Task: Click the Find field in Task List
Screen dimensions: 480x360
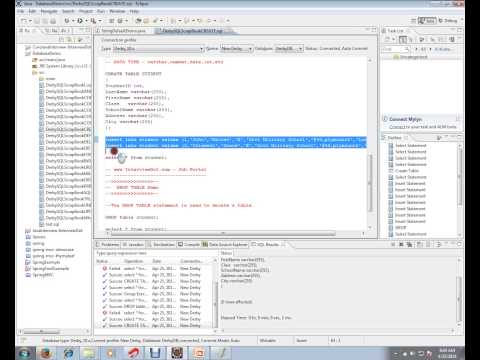Action: tap(395, 49)
